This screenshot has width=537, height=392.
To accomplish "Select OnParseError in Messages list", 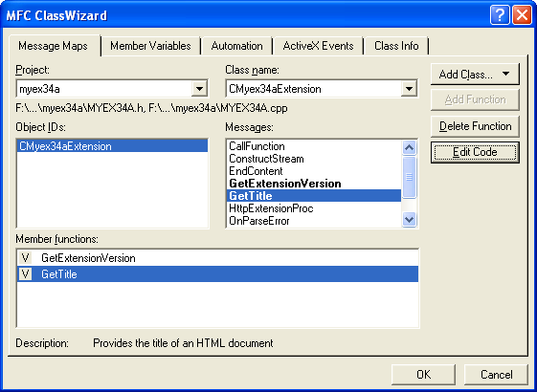I will click(313, 221).
